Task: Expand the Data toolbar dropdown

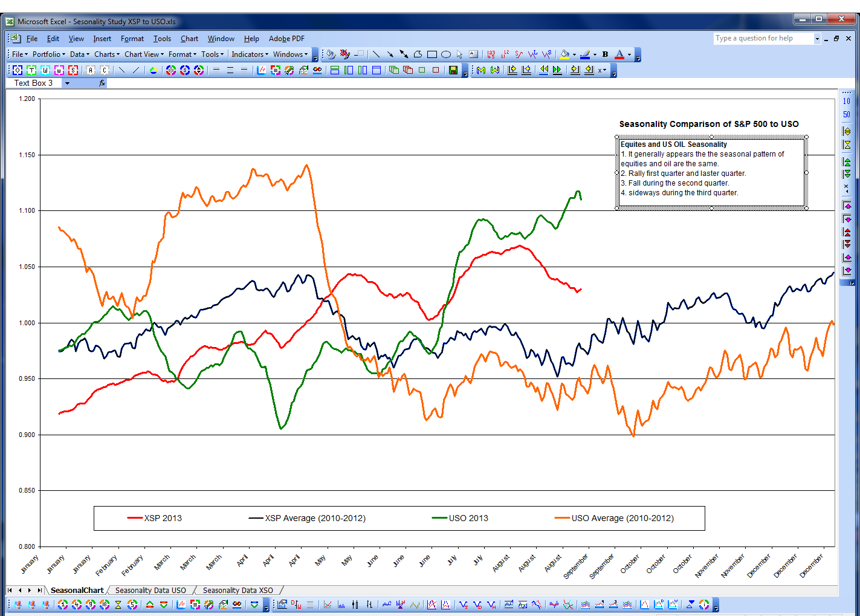Action: pyautogui.click(x=80, y=54)
